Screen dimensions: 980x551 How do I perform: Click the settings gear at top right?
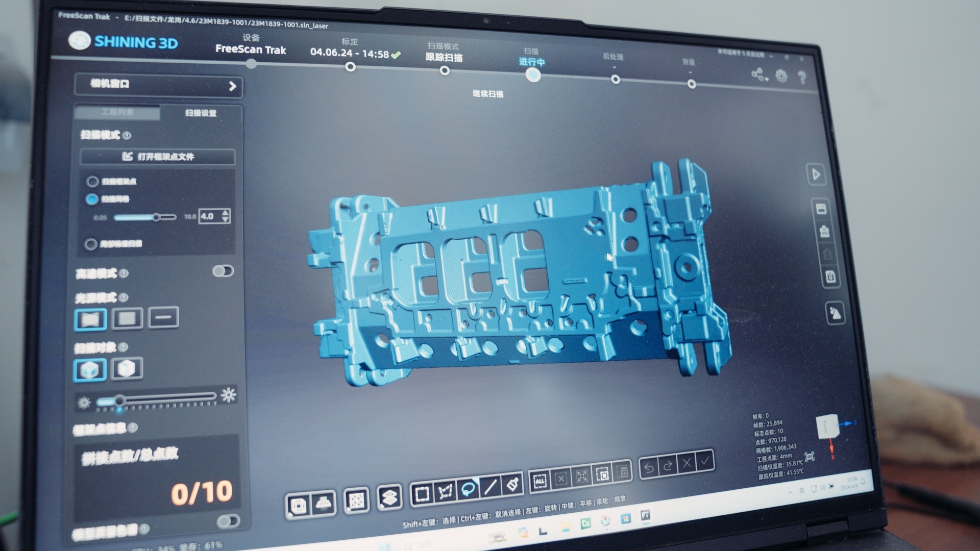[781, 77]
